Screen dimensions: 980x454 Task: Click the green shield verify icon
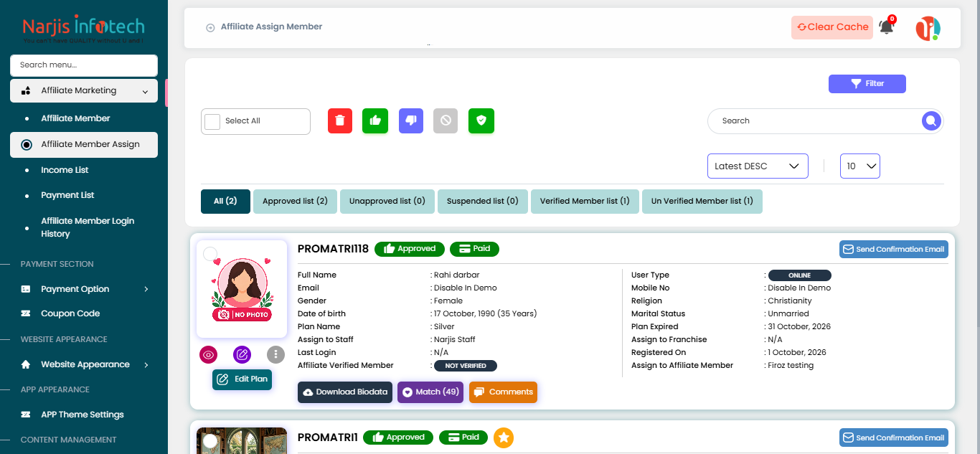point(481,120)
